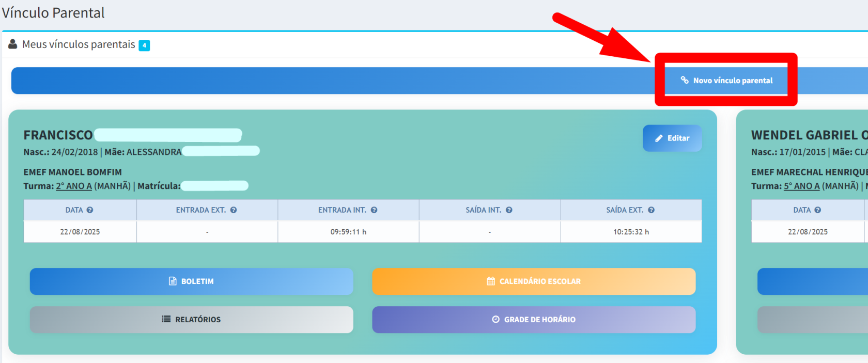This screenshot has height=363, width=868.
Task: Show help for ENTRADA EXT. column
Action: click(x=234, y=210)
